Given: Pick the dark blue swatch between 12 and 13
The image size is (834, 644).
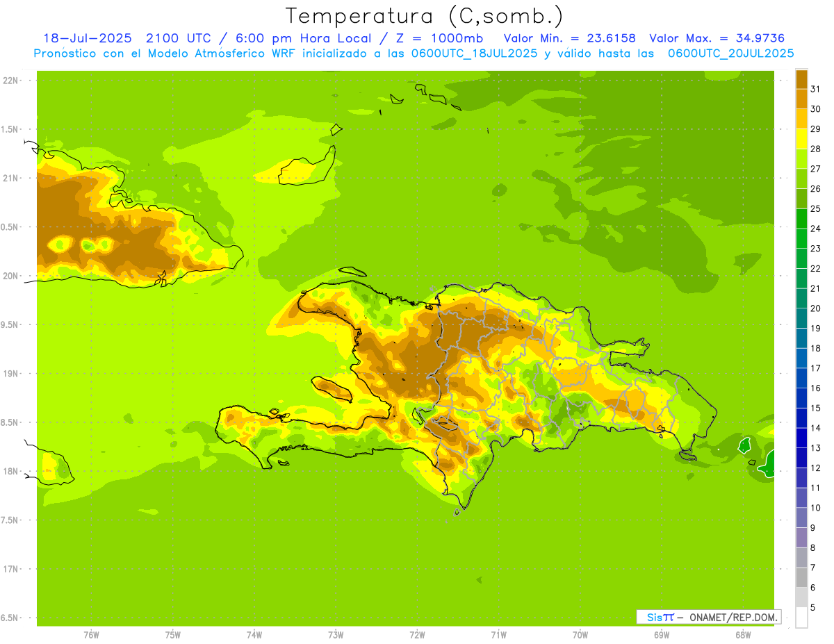Looking at the screenshot, I should pos(801,458).
